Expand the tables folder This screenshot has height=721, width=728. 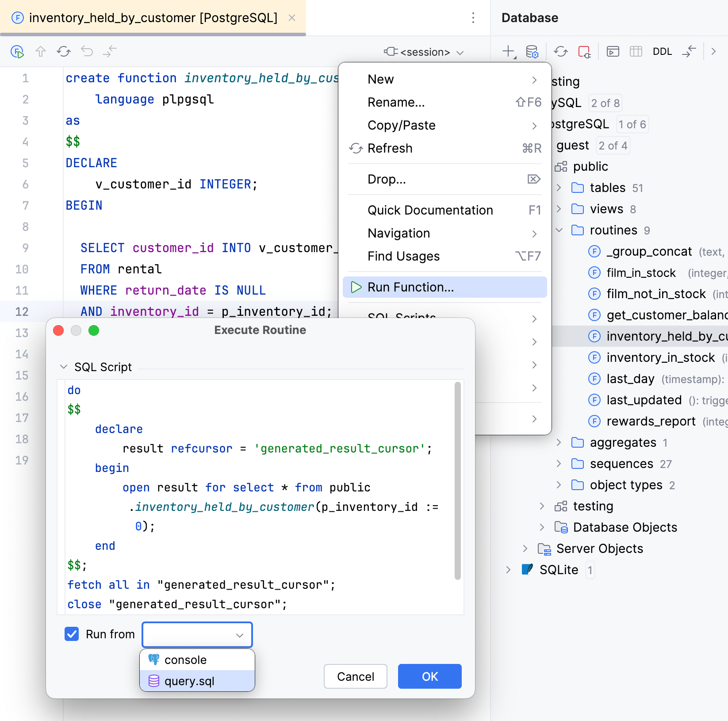[559, 188]
